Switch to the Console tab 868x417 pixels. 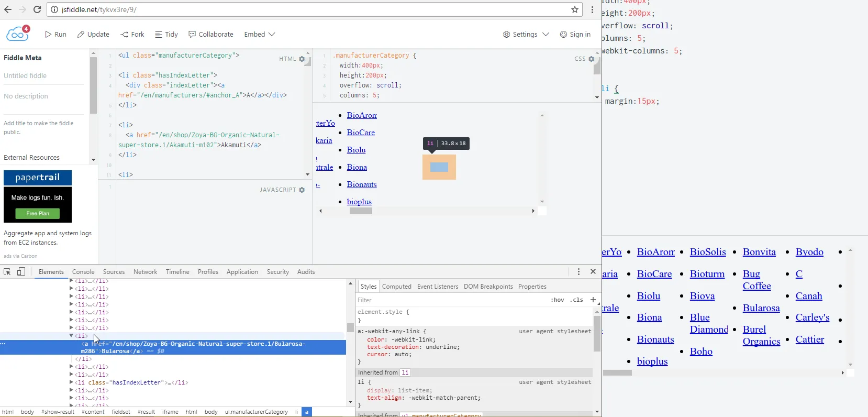(83, 272)
